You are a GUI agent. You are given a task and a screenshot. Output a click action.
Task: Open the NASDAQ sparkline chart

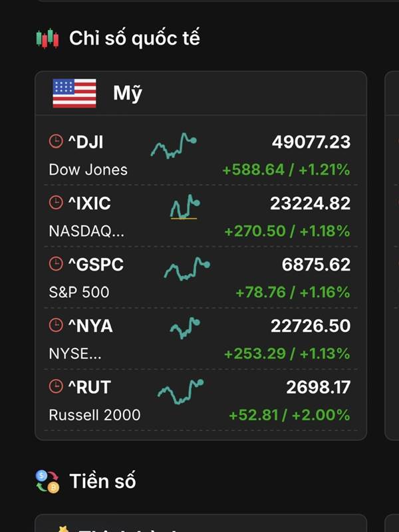(184, 207)
